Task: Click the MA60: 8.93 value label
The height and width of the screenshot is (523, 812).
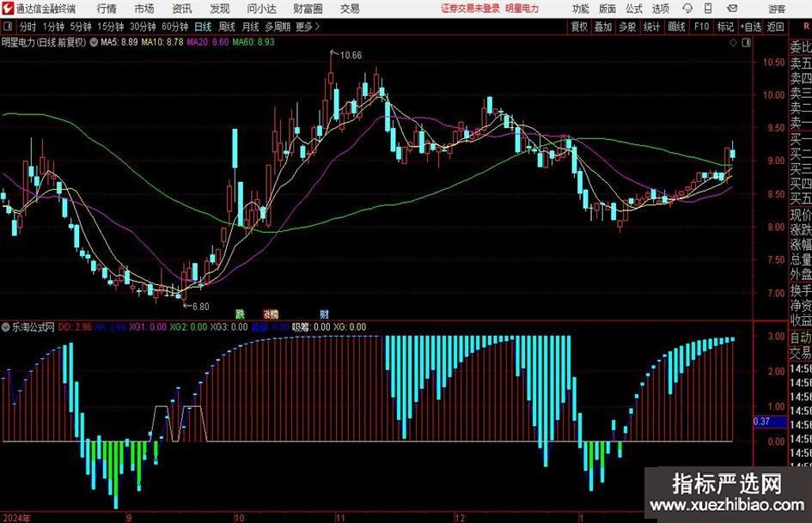Action: [x=253, y=42]
